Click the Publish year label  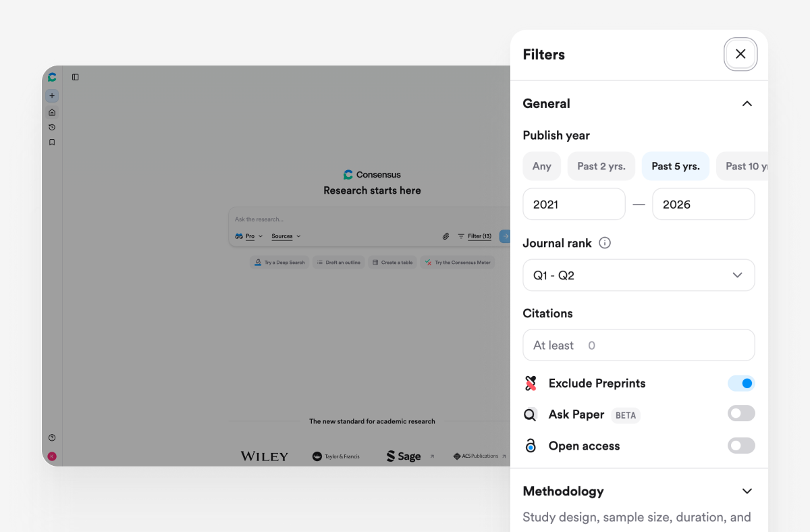556,136
